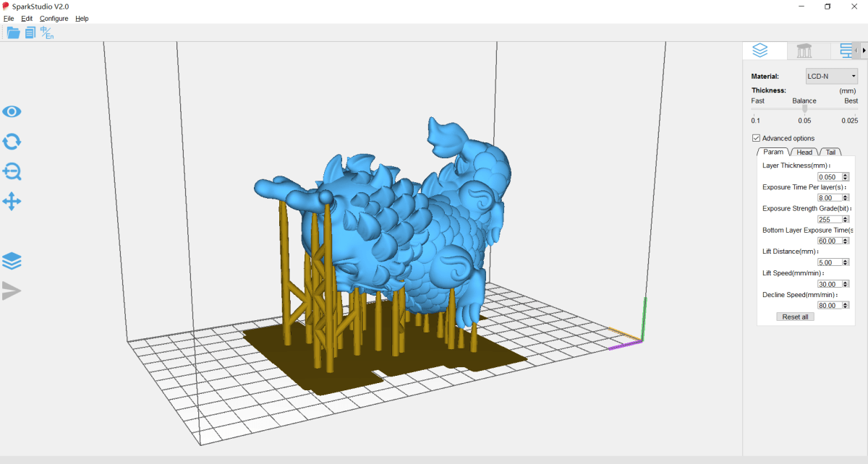The width and height of the screenshot is (868, 464).
Task: Open the Material dropdown
Action: point(830,76)
